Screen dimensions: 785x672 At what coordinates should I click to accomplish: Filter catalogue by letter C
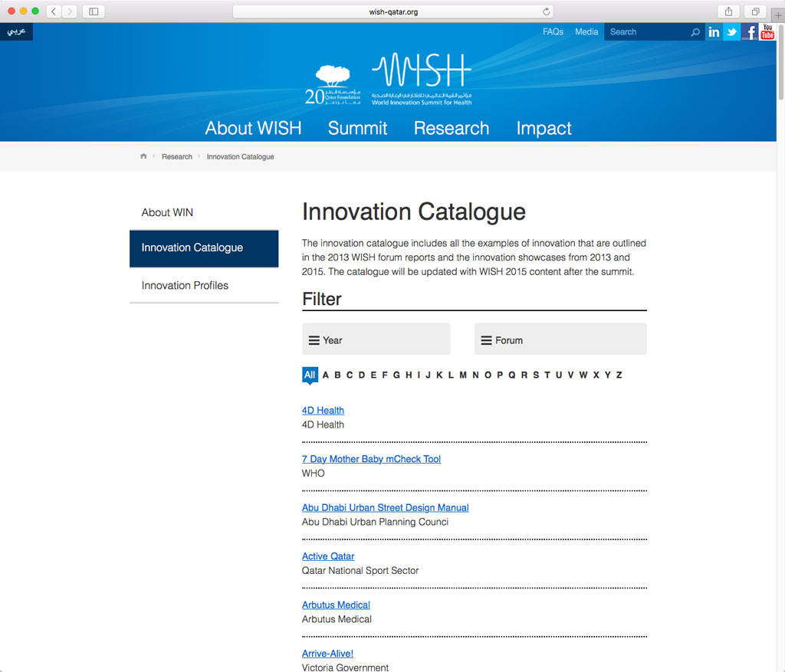[x=350, y=375]
